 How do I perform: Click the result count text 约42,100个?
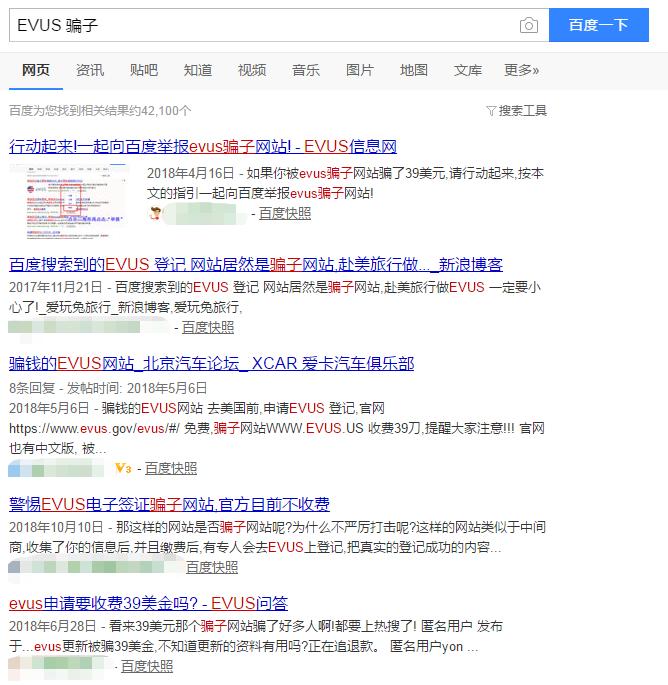click(x=158, y=111)
